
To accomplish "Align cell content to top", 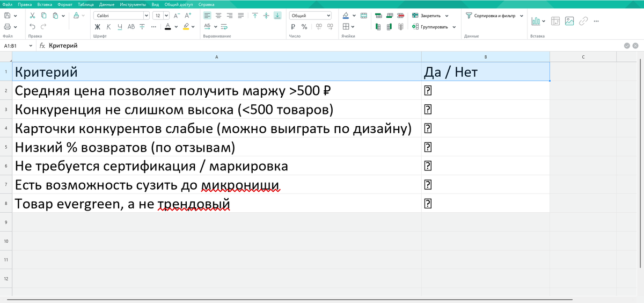I will pyautogui.click(x=255, y=16).
